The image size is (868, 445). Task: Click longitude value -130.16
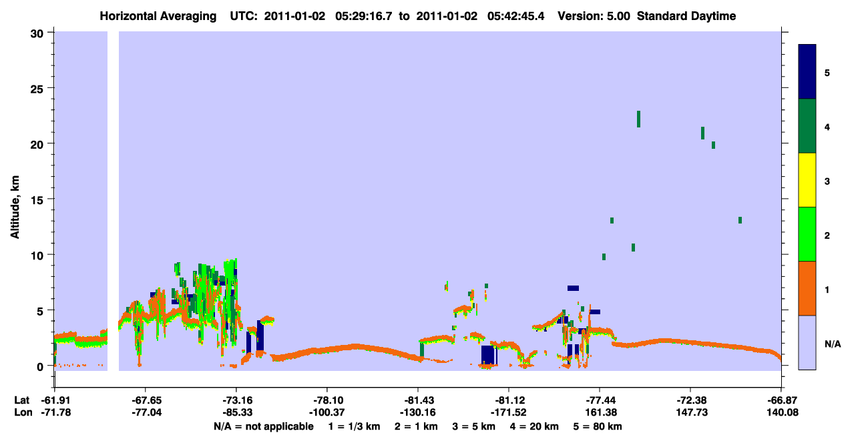[x=417, y=412]
